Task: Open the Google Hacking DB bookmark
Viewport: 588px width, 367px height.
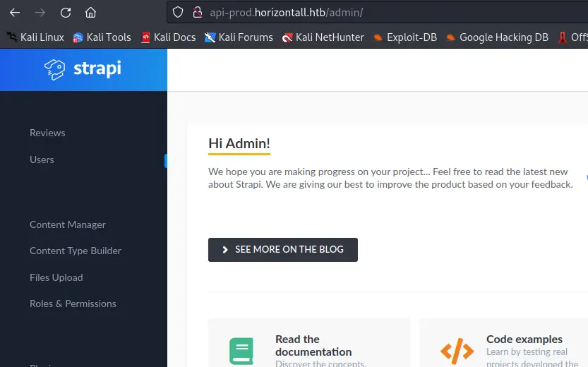Action: [497, 37]
